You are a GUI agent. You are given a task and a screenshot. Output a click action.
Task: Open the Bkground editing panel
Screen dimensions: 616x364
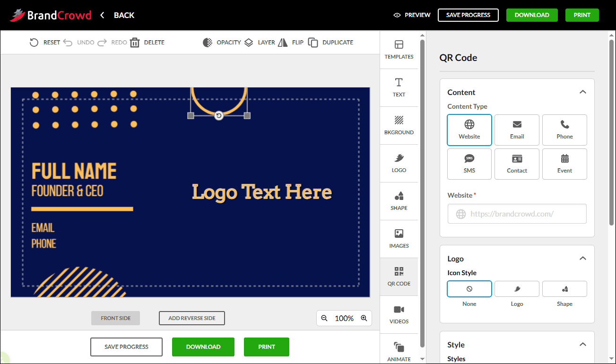point(399,126)
